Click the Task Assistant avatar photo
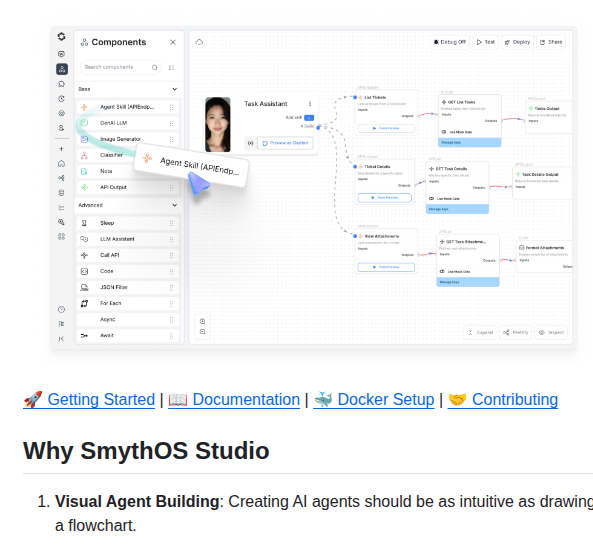 coord(218,125)
